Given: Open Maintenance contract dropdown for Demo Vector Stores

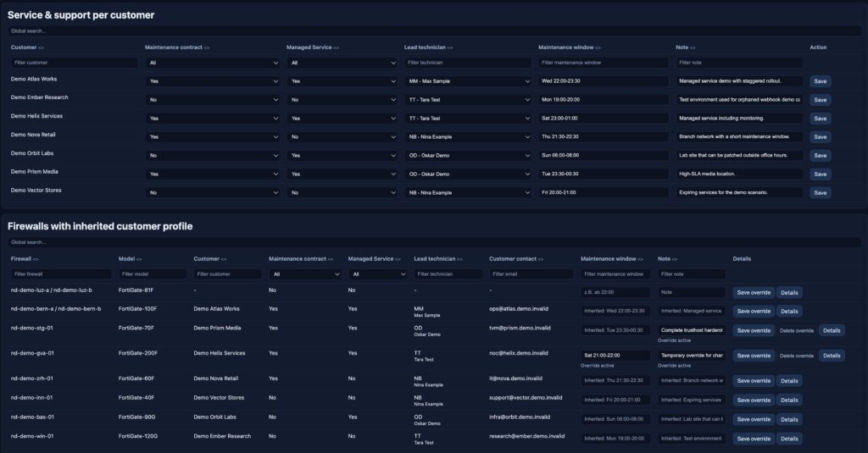Looking at the screenshot, I should pos(212,193).
